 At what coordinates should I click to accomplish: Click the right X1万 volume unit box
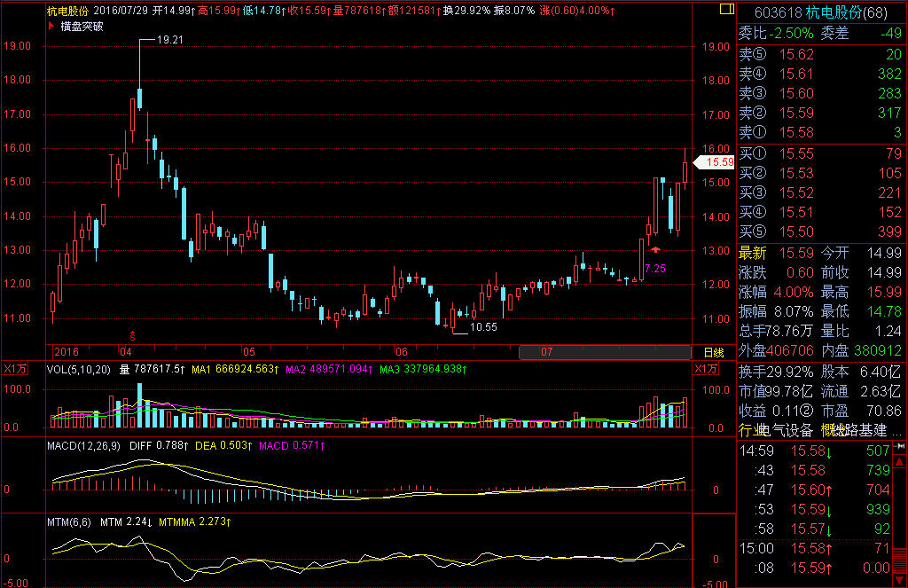[x=707, y=369]
